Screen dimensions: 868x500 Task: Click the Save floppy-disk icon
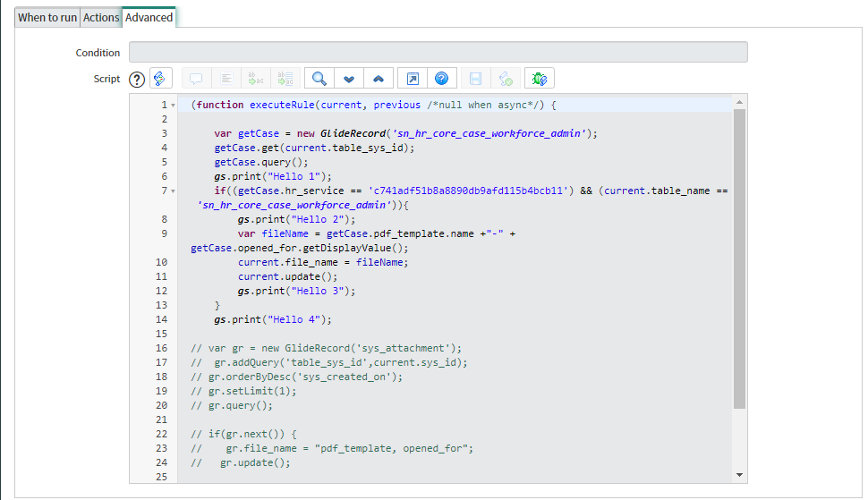point(475,79)
